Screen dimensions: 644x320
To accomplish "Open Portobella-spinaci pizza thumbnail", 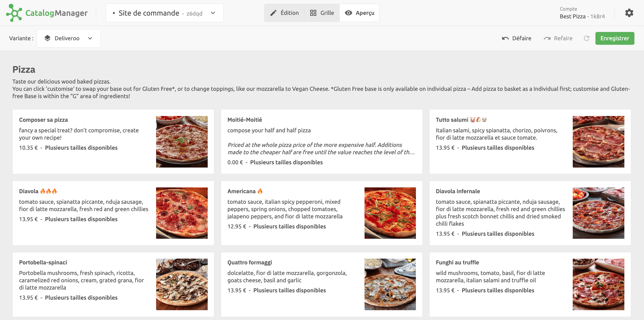I will pos(182,284).
